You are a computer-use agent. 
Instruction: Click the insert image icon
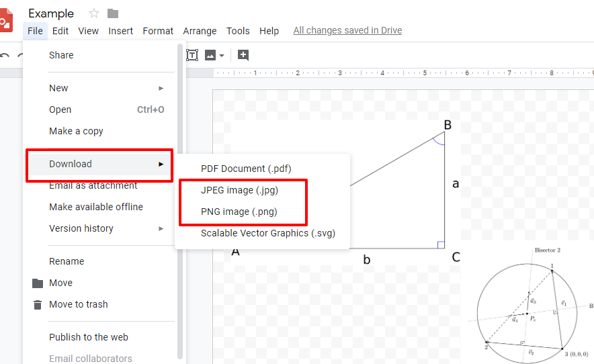click(210, 55)
